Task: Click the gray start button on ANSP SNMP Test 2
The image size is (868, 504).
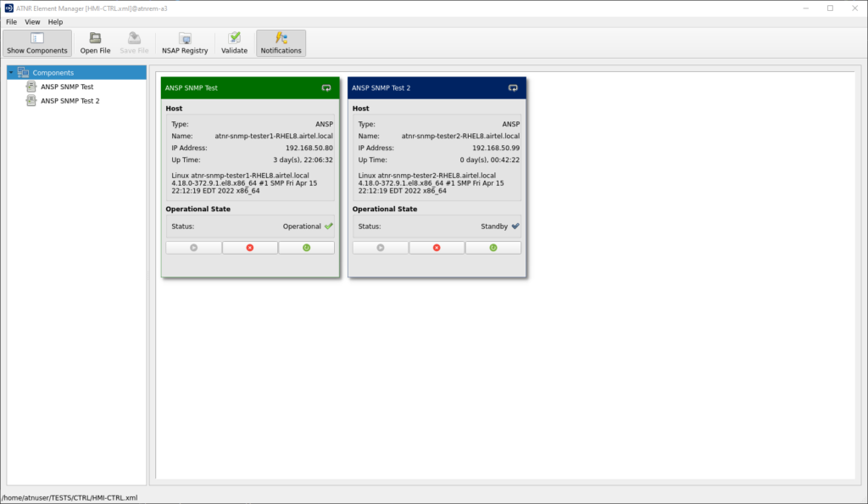Action: click(380, 248)
